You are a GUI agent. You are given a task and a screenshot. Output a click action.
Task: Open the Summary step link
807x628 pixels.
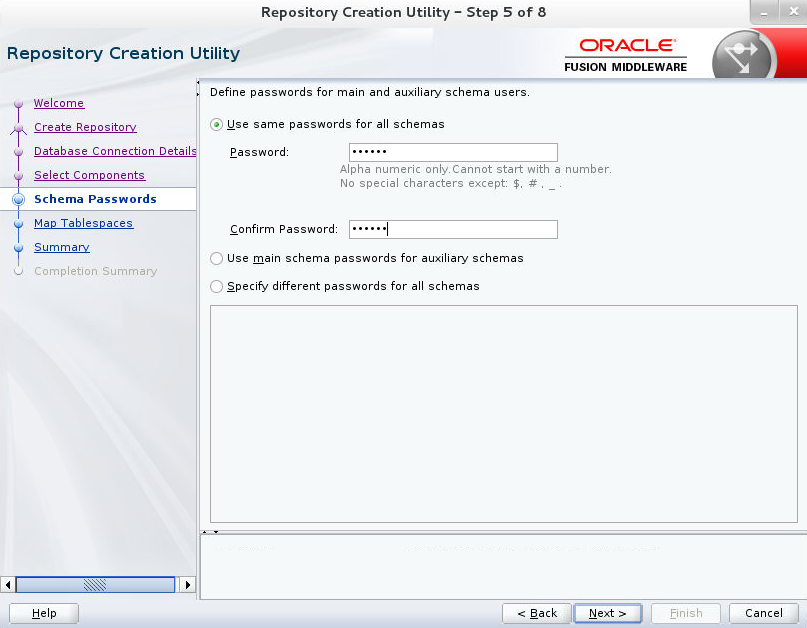click(x=61, y=247)
